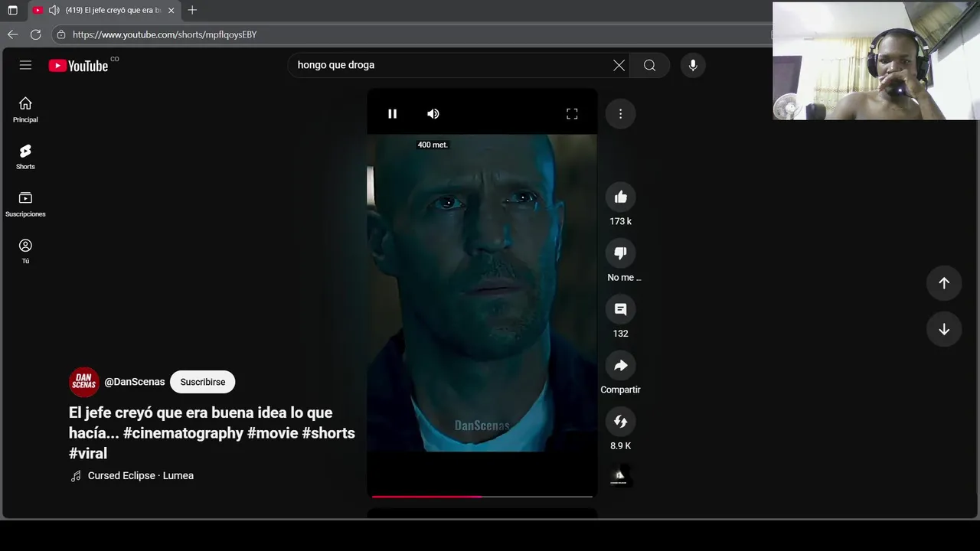
Task: Run search with magnifier button
Action: (649, 65)
